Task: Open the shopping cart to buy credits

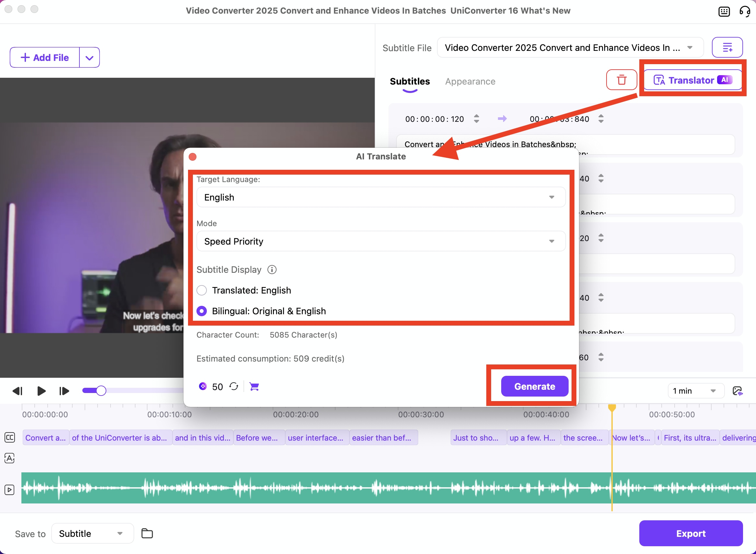Action: (x=254, y=386)
